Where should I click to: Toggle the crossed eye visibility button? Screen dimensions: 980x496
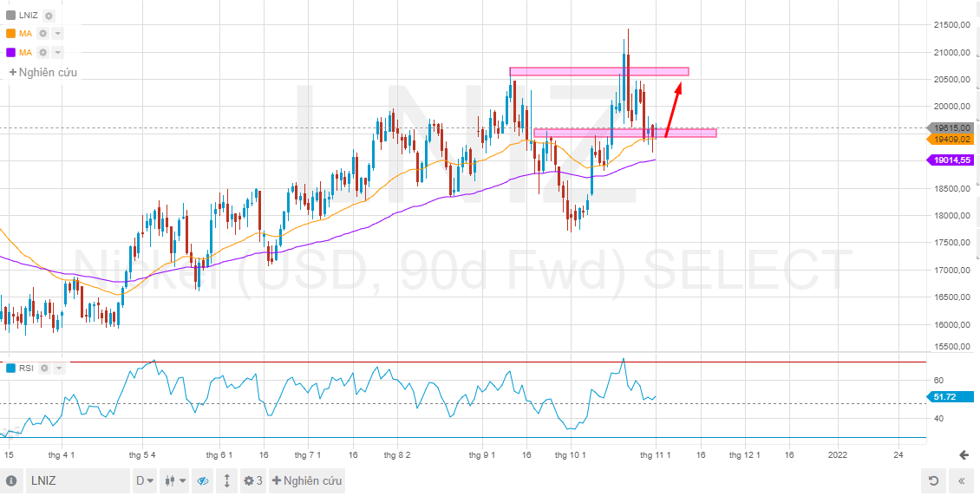point(202,481)
